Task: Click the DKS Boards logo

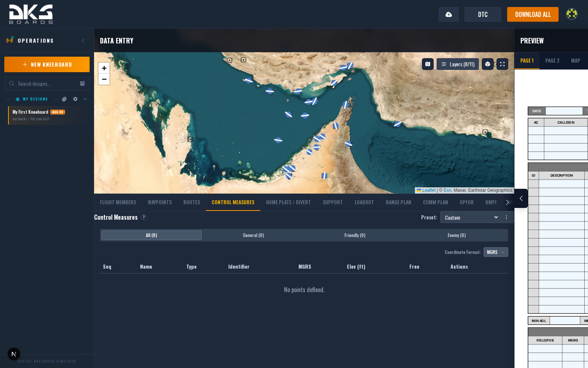Action: click(x=31, y=14)
